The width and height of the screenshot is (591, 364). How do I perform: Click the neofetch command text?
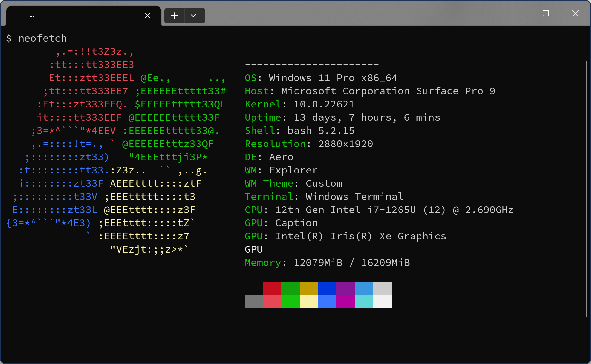[43, 38]
